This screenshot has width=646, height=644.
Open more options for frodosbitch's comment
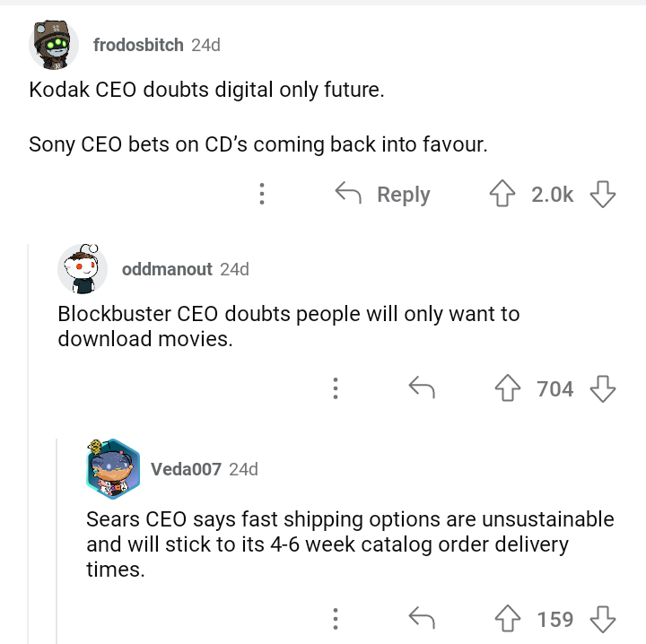coord(261,195)
